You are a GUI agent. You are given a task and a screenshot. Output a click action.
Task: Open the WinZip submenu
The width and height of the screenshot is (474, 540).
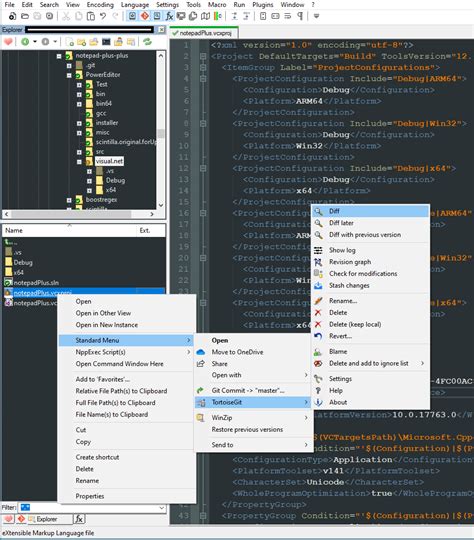(253, 418)
